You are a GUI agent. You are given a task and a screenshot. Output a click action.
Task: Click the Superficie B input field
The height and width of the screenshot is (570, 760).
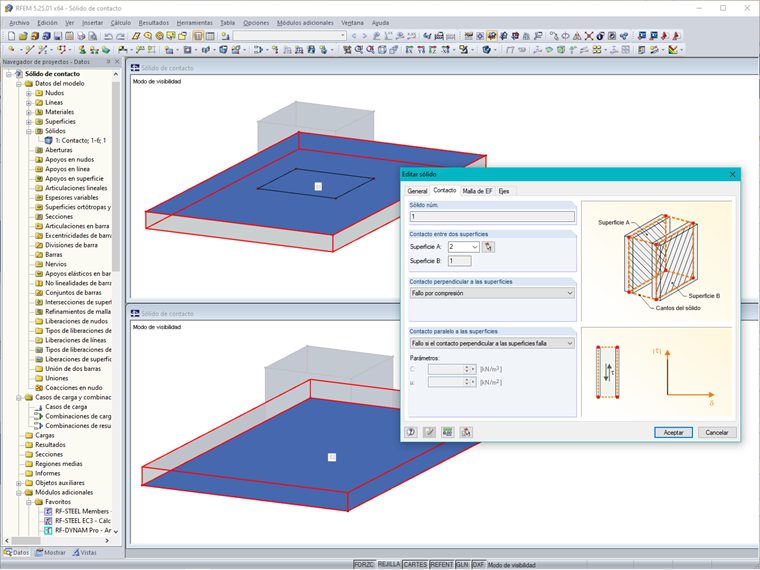(x=459, y=261)
